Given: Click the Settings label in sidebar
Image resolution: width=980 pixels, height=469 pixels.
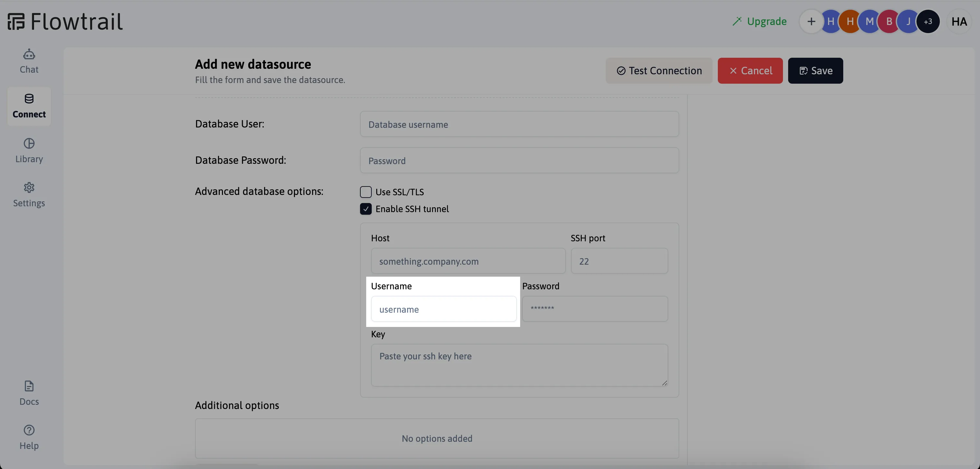Looking at the screenshot, I should pyautogui.click(x=29, y=203).
